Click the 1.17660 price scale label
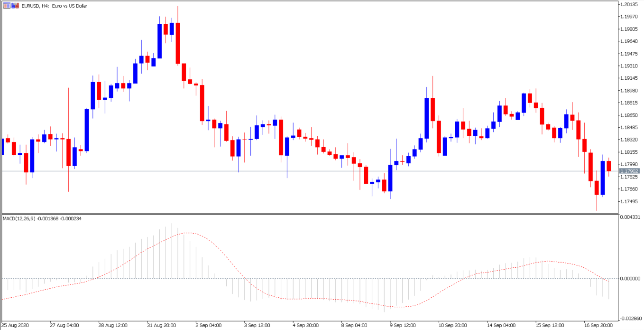The height and width of the screenshot is (330, 644). click(x=630, y=189)
